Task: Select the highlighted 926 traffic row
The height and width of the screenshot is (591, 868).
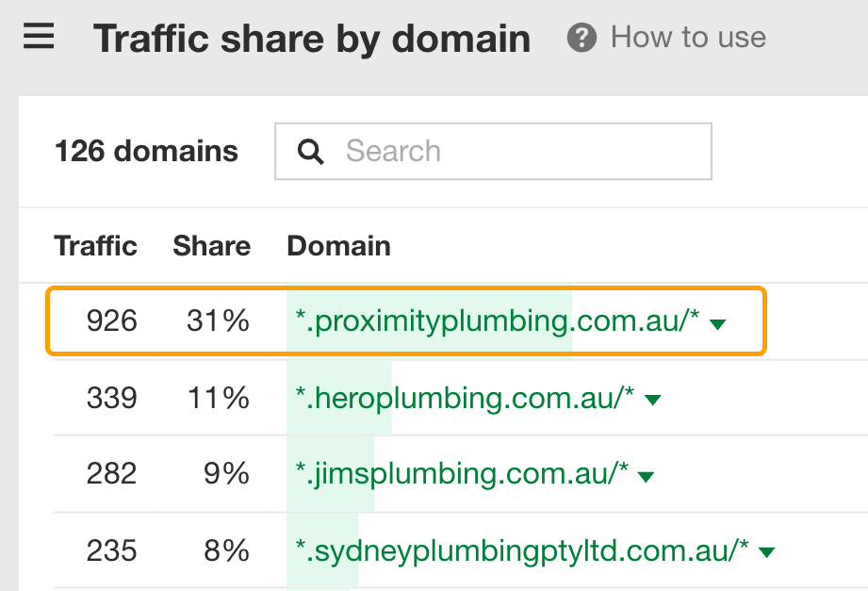Action: click(111, 321)
